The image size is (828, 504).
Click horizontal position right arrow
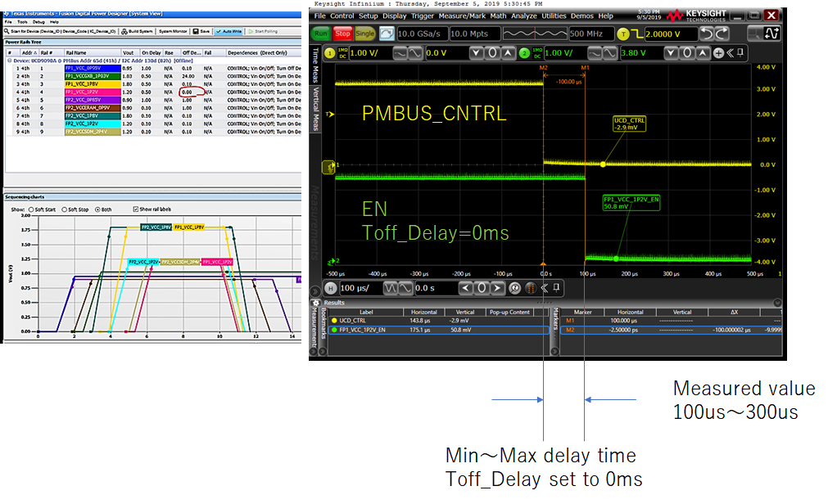(x=497, y=288)
